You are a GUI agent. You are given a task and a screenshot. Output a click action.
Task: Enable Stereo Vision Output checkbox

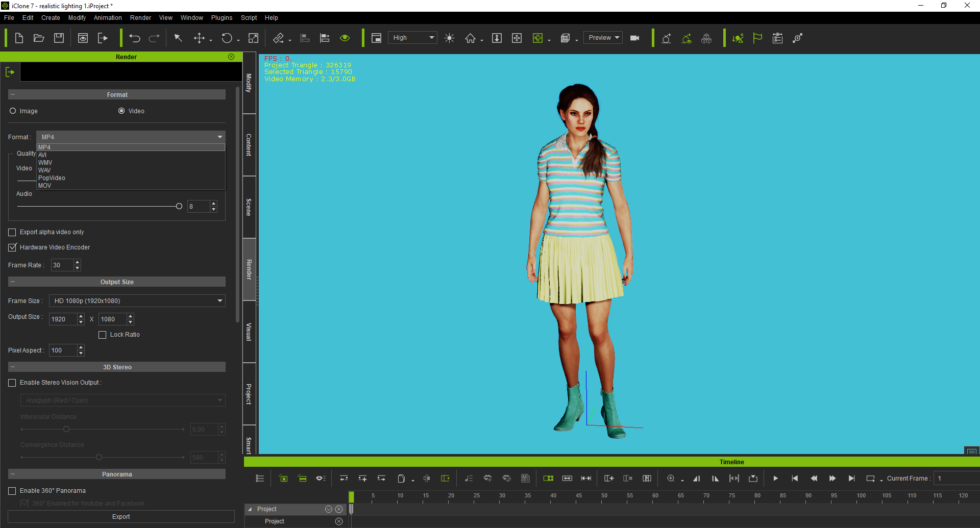[12, 383]
